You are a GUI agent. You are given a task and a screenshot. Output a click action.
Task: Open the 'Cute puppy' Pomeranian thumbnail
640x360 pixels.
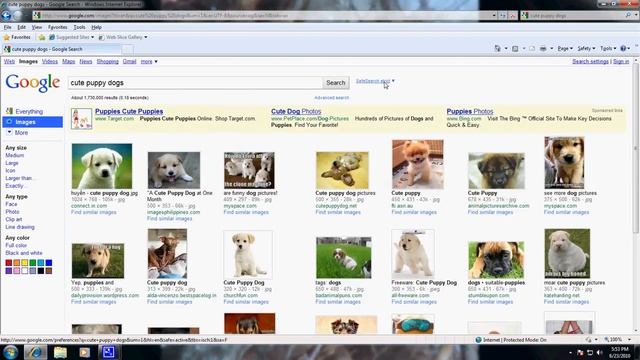coord(418,164)
